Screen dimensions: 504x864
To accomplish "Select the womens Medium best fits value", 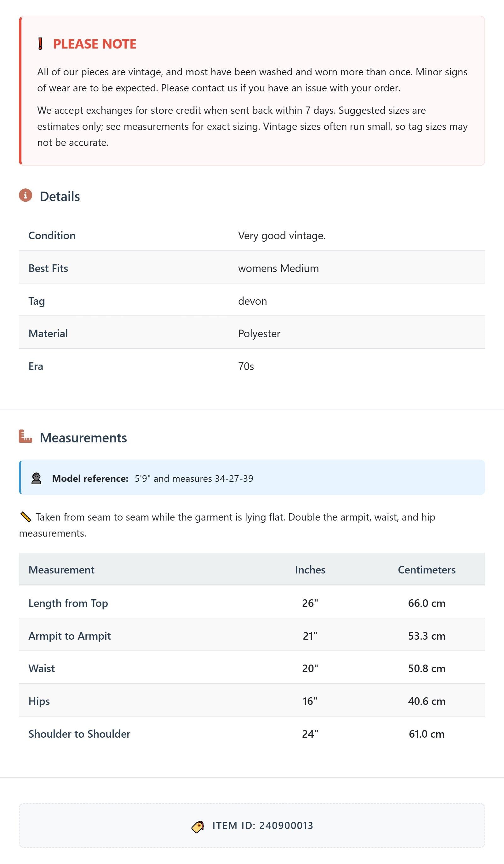I will point(278,268).
